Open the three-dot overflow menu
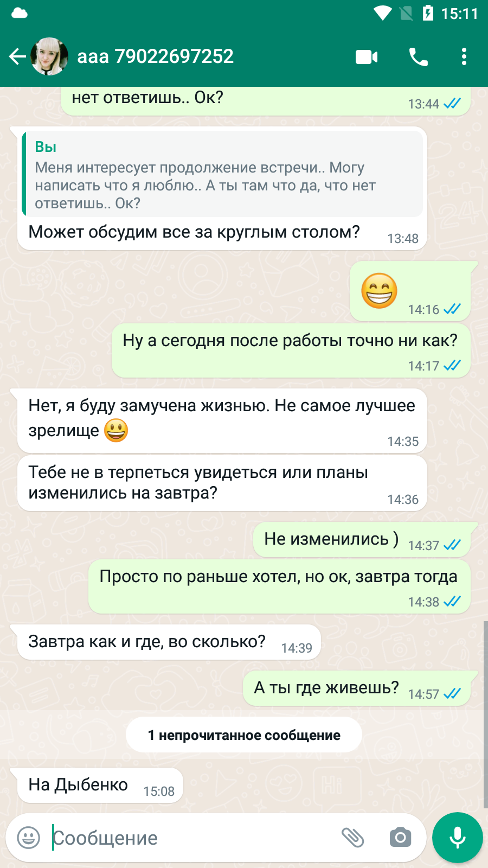 pyautogui.click(x=464, y=56)
